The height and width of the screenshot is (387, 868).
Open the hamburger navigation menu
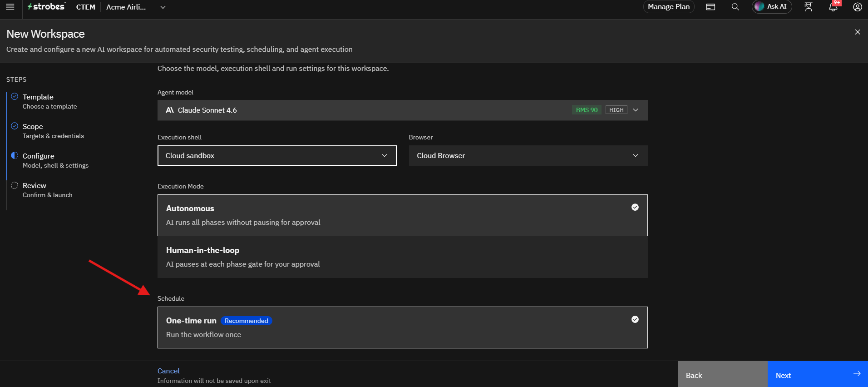(x=10, y=7)
